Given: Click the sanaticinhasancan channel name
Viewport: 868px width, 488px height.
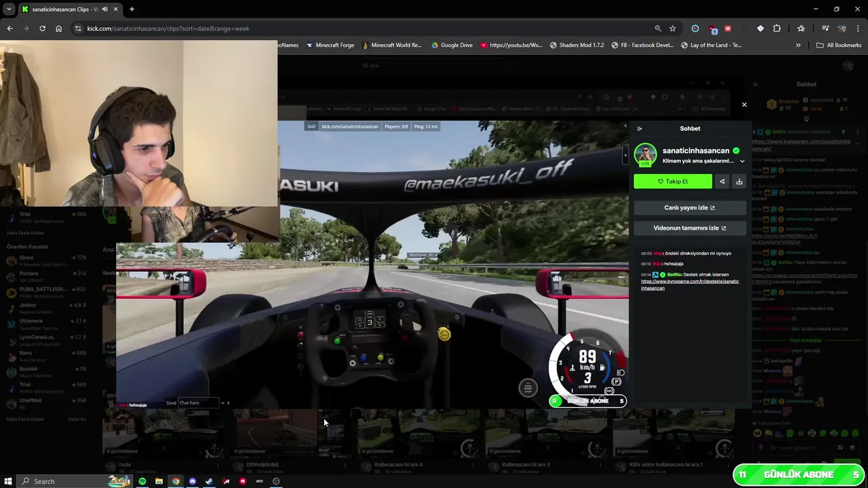Looking at the screenshot, I should click(x=696, y=150).
